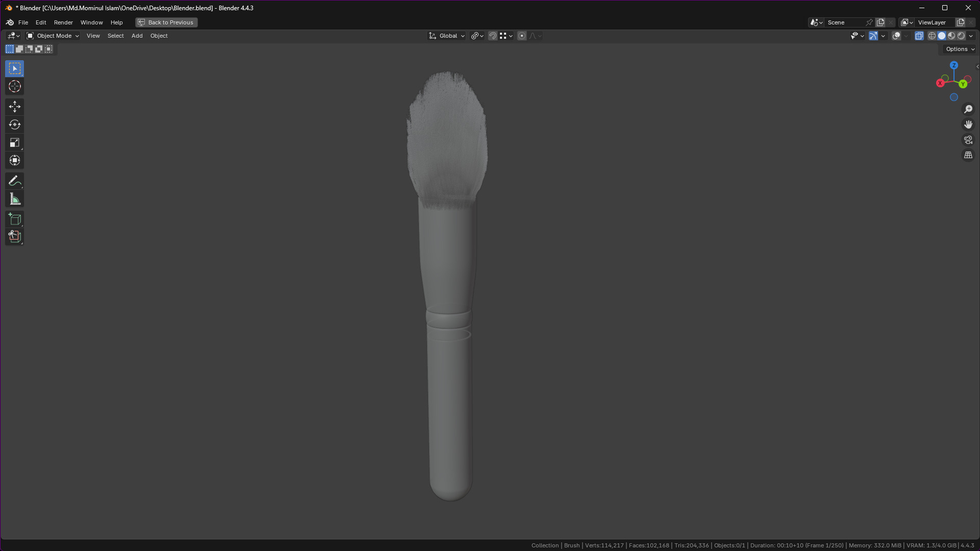Set selection mode to invert difference
The image size is (980, 551).
click(39, 49)
